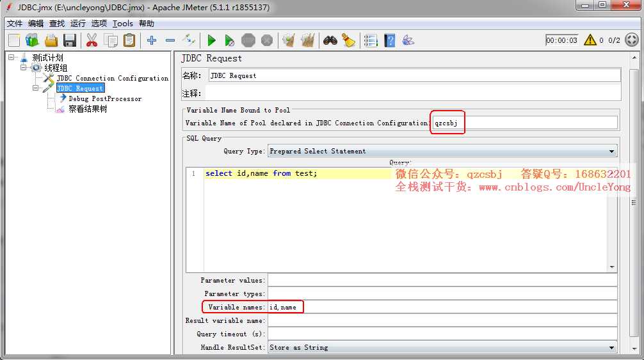Image resolution: width=644 pixels, height=360 pixels.
Task: Select 察看结果树 in the tree
Action: pos(88,109)
